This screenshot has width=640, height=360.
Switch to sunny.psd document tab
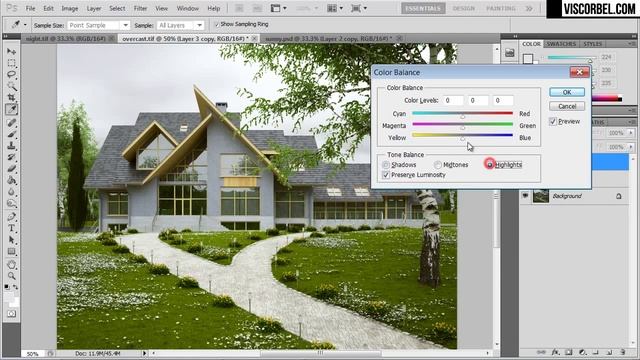(330, 38)
